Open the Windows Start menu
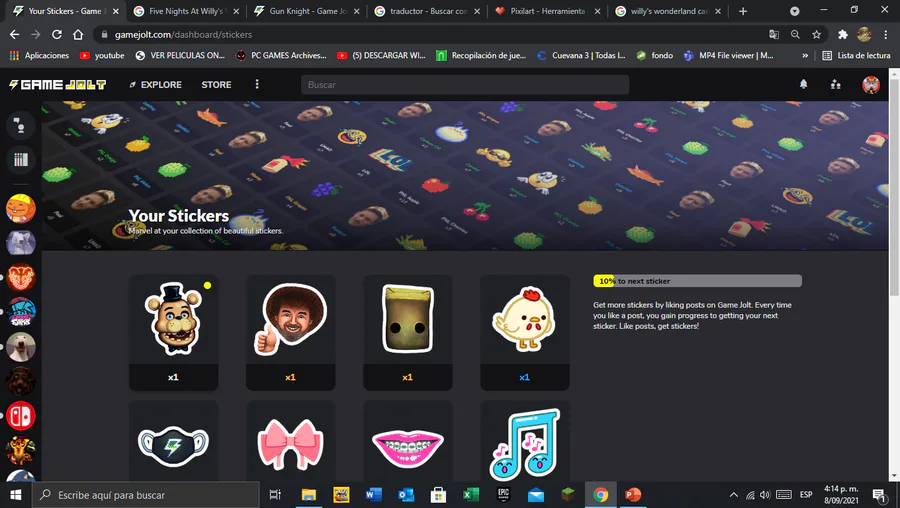900x508 pixels. (x=15, y=495)
